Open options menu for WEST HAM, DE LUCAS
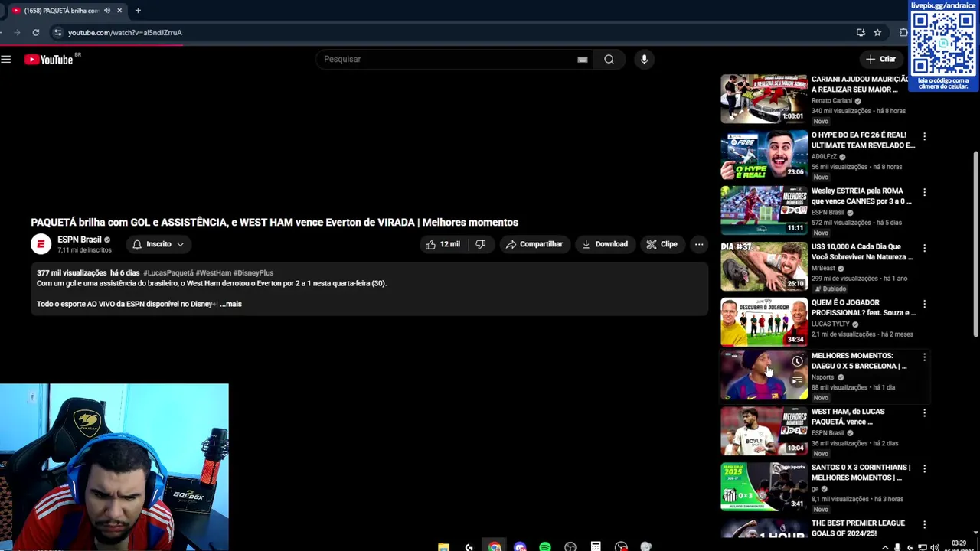The width and height of the screenshot is (980, 551). coord(924,413)
